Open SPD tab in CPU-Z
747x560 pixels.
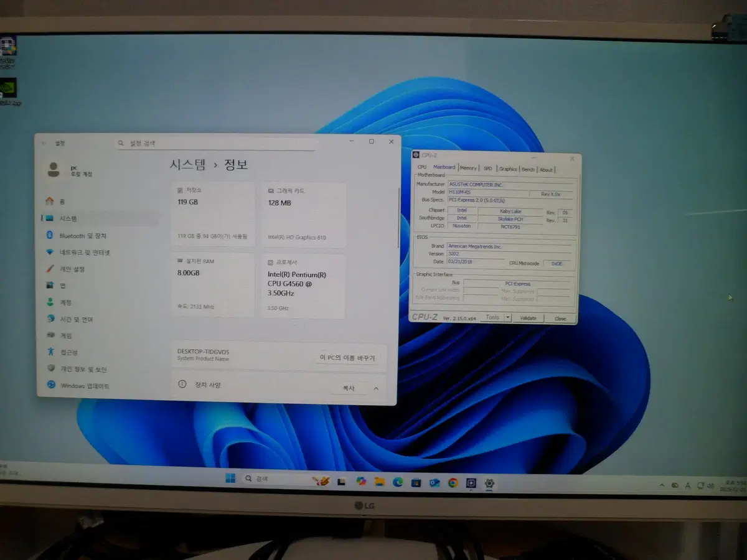coord(488,168)
